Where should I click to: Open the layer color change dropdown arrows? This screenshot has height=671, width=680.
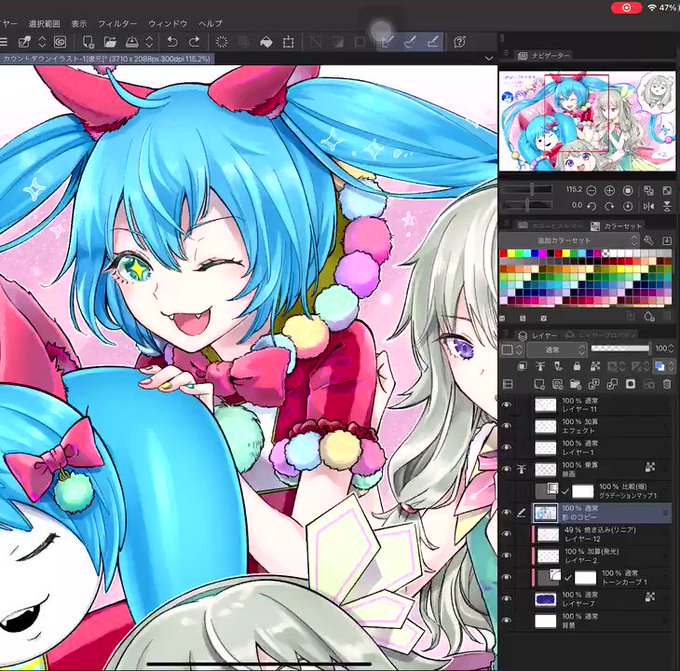(x=671, y=367)
